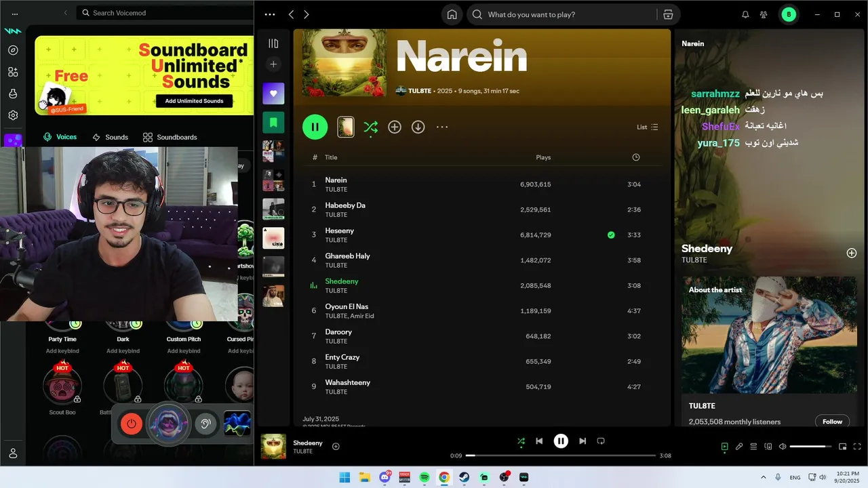This screenshot has height=488, width=868.
Task: Skip to previous track
Action: [x=539, y=441]
